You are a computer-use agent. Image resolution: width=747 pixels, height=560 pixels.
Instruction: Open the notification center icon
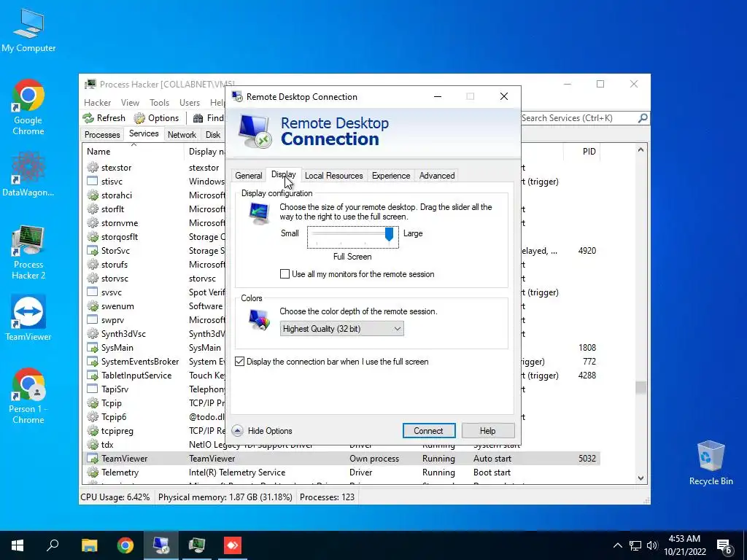(724, 546)
